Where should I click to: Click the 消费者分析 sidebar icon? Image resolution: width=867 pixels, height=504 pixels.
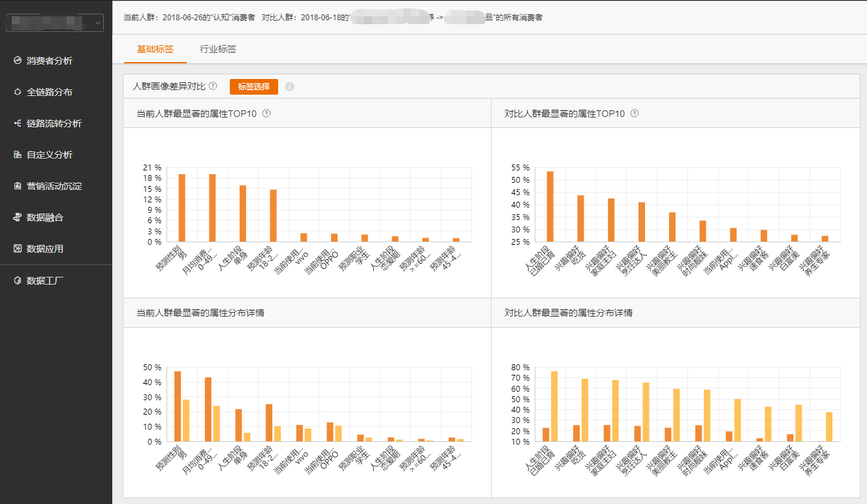tap(18, 61)
